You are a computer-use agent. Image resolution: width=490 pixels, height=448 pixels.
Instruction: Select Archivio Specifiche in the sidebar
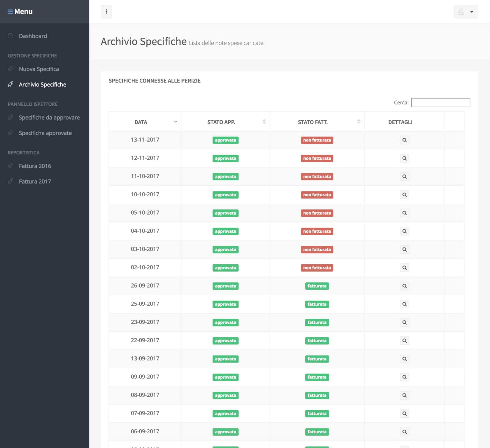click(x=43, y=85)
